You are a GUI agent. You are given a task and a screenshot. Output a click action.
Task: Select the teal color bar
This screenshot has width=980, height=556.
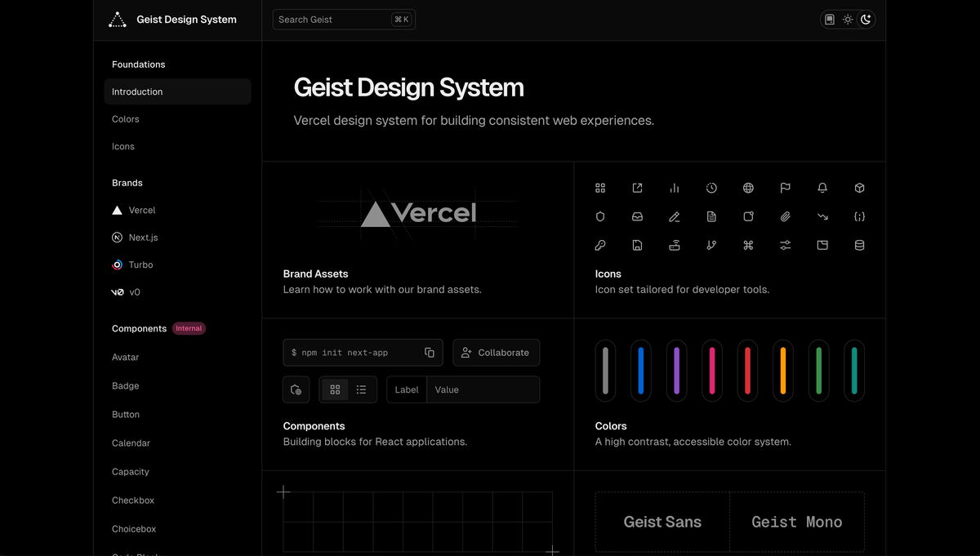click(854, 371)
